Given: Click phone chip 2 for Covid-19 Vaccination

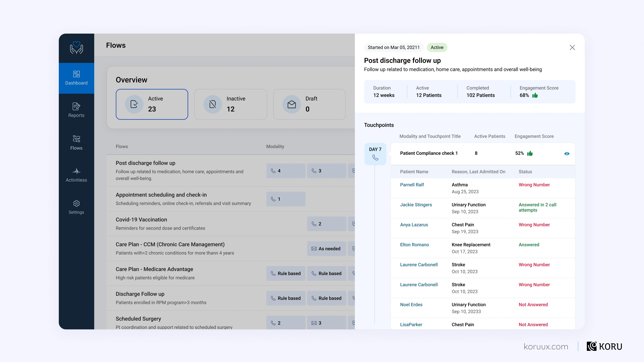Looking at the screenshot, I should [x=326, y=224].
